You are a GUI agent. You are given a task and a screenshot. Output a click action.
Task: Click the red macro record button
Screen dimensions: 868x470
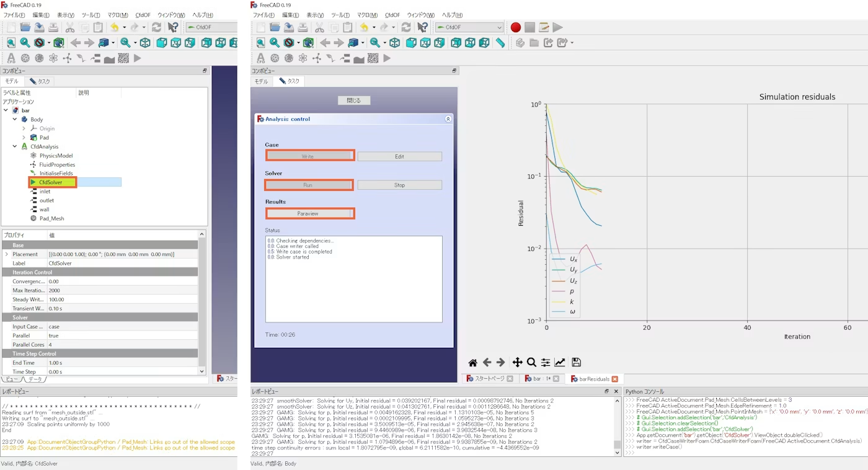pos(515,27)
